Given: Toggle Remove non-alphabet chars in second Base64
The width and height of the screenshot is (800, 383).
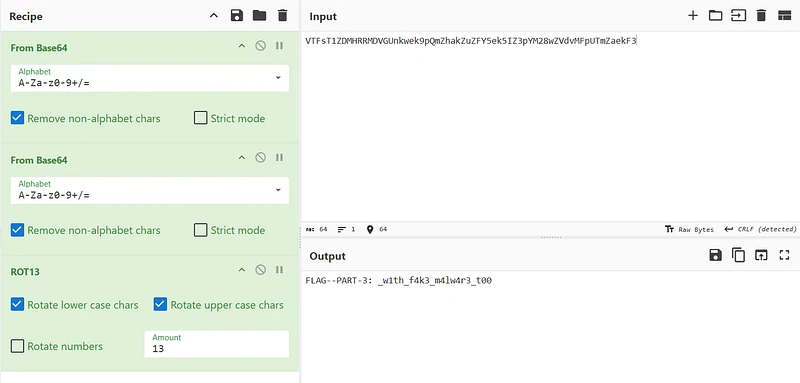Looking at the screenshot, I should click(x=17, y=230).
